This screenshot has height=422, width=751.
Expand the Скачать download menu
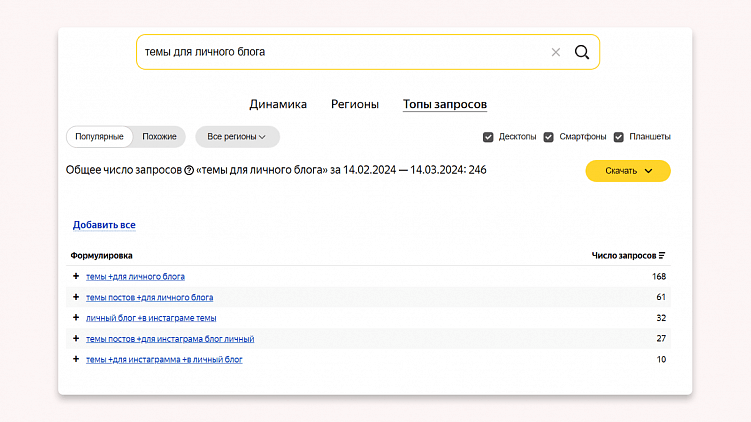point(628,171)
